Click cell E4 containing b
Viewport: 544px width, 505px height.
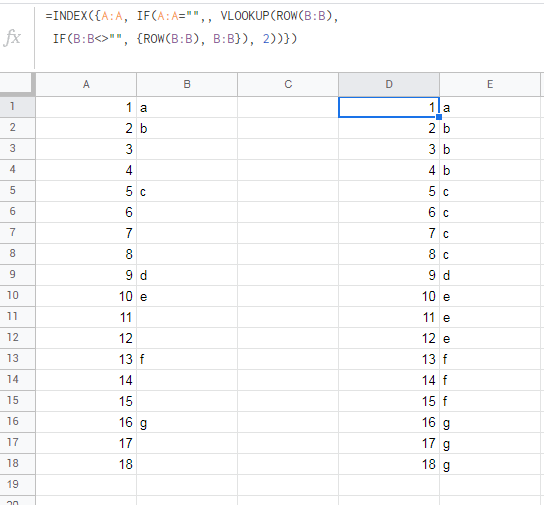pos(490,170)
